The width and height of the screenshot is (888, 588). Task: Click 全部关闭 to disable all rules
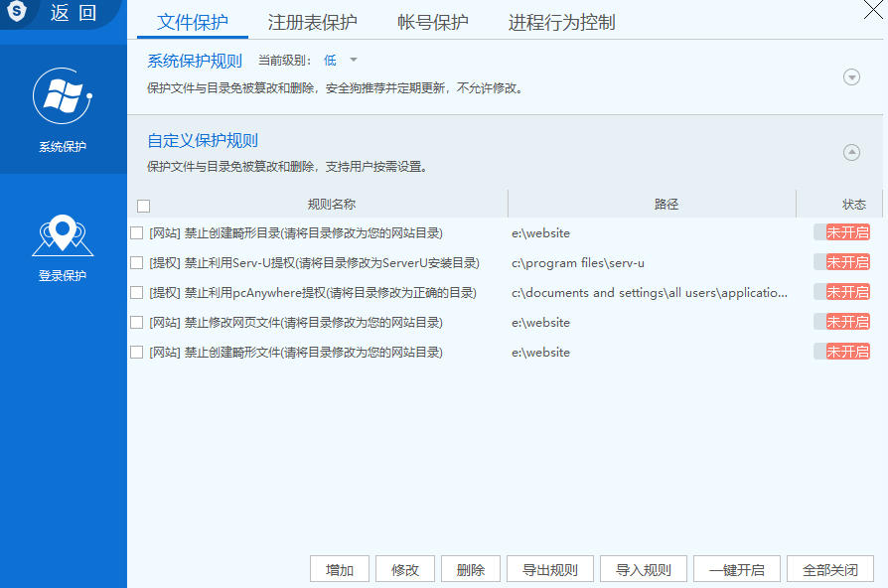829,568
